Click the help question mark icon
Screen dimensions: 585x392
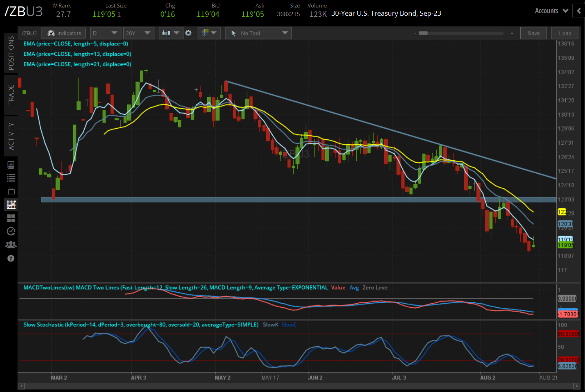click(x=11, y=258)
